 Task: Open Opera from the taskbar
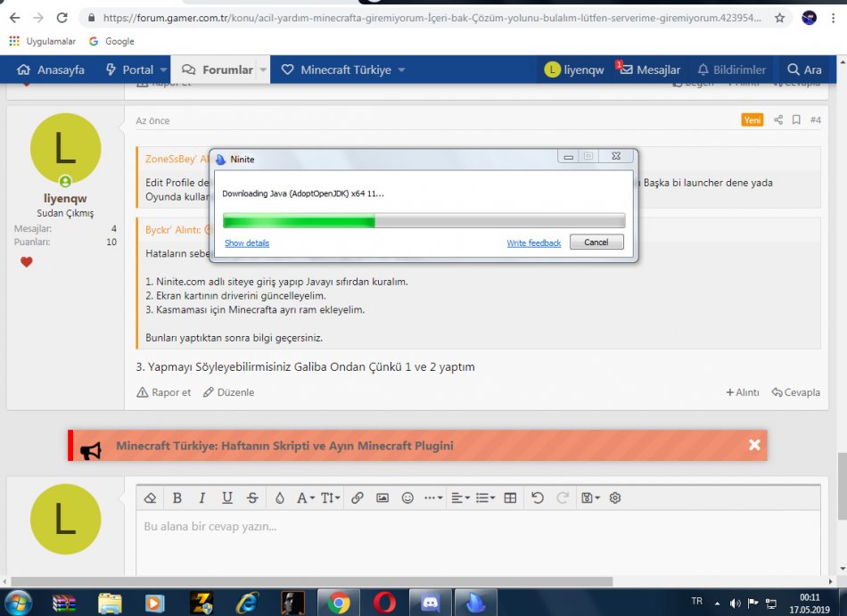(383, 603)
